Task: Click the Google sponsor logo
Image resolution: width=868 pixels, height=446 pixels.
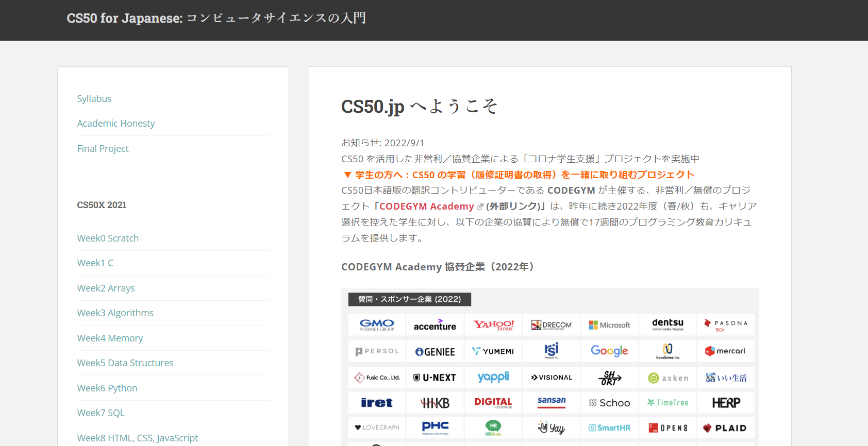Action: pos(609,351)
